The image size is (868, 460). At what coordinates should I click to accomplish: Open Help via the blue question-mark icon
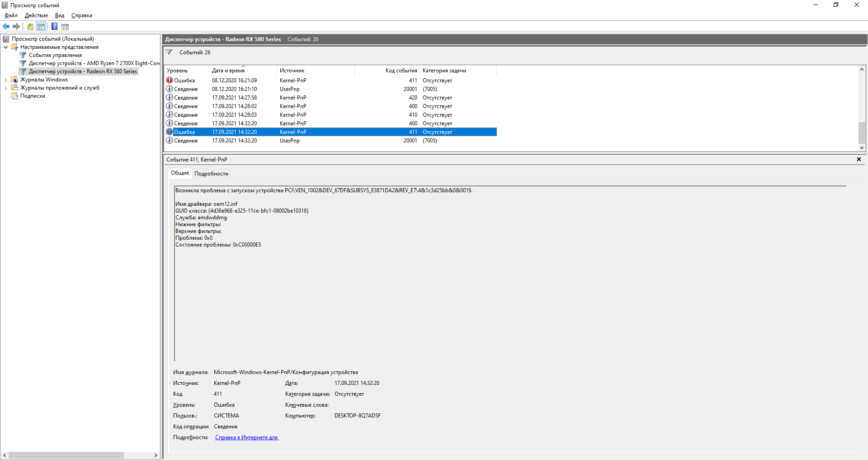point(55,27)
